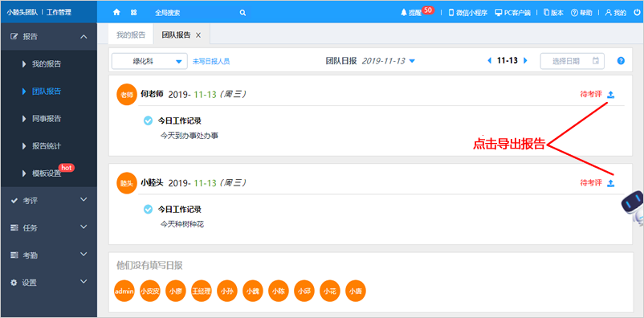Click the robot assistant mascot
This screenshot has height=318, width=644.
[x=632, y=207]
